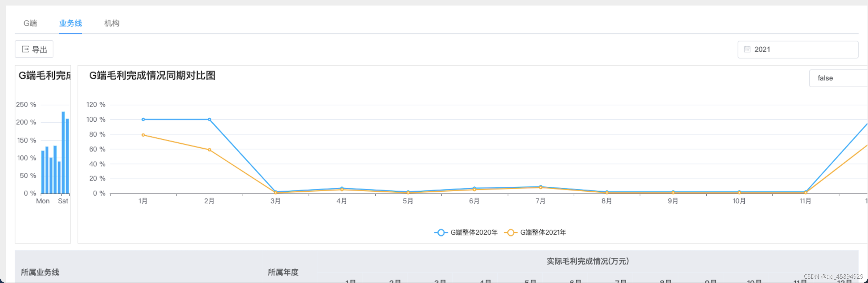Click the tallest bar in the bar chart

[63, 152]
